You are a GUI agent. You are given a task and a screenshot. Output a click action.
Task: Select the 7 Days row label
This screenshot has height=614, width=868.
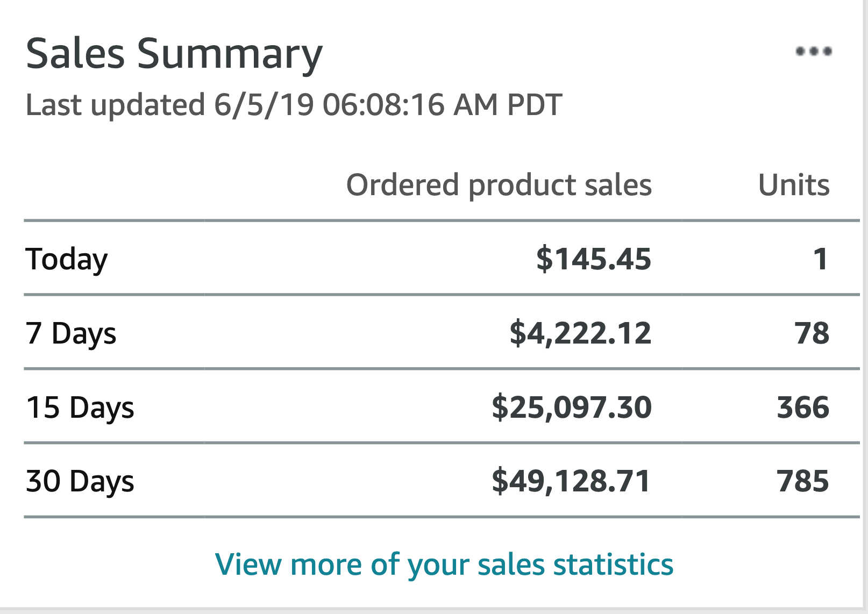[x=71, y=333]
